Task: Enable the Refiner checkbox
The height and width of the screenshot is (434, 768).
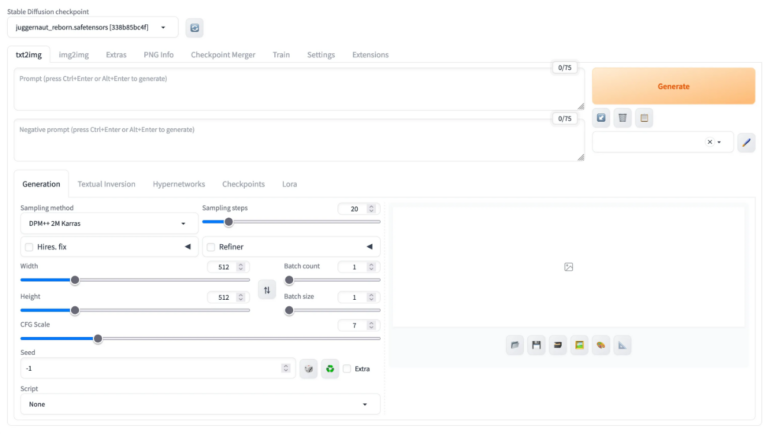Action: (210, 246)
